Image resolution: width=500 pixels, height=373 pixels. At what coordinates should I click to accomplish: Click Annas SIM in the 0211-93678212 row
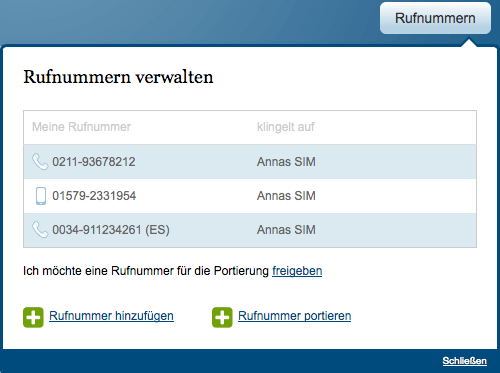click(x=286, y=162)
